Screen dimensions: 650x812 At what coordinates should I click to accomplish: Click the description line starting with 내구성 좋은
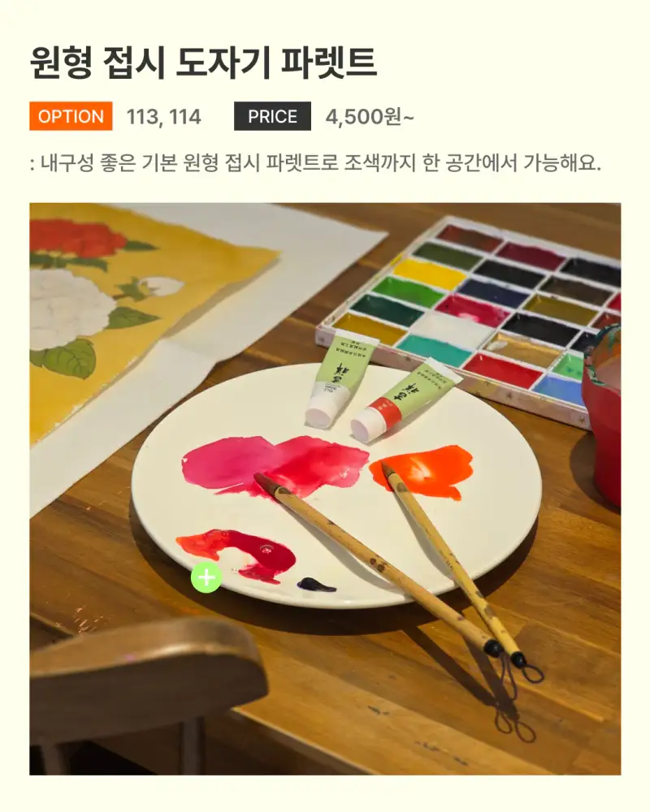pyautogui.click(x=316, y=163)
